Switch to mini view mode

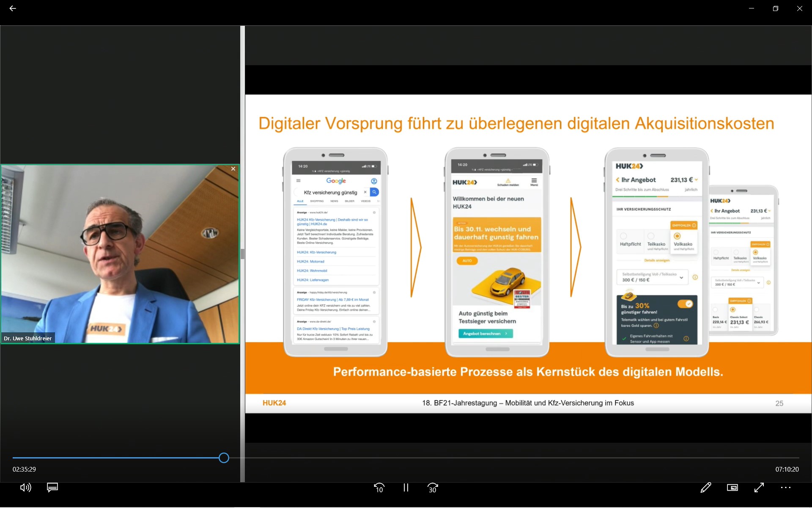pyautogui.click(x=732, y=488)
